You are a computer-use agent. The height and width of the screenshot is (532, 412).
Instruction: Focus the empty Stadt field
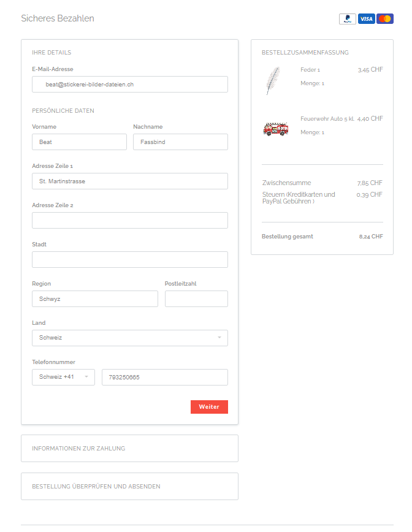129,259
